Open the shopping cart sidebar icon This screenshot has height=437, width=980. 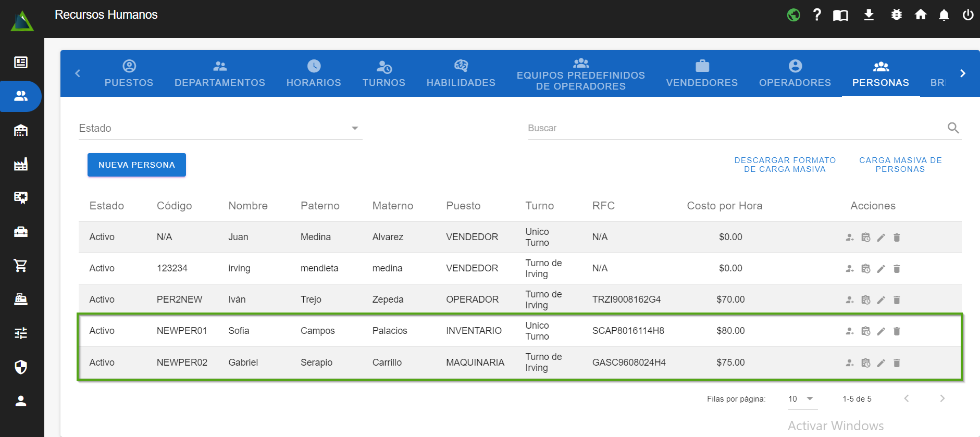(21, 266)
